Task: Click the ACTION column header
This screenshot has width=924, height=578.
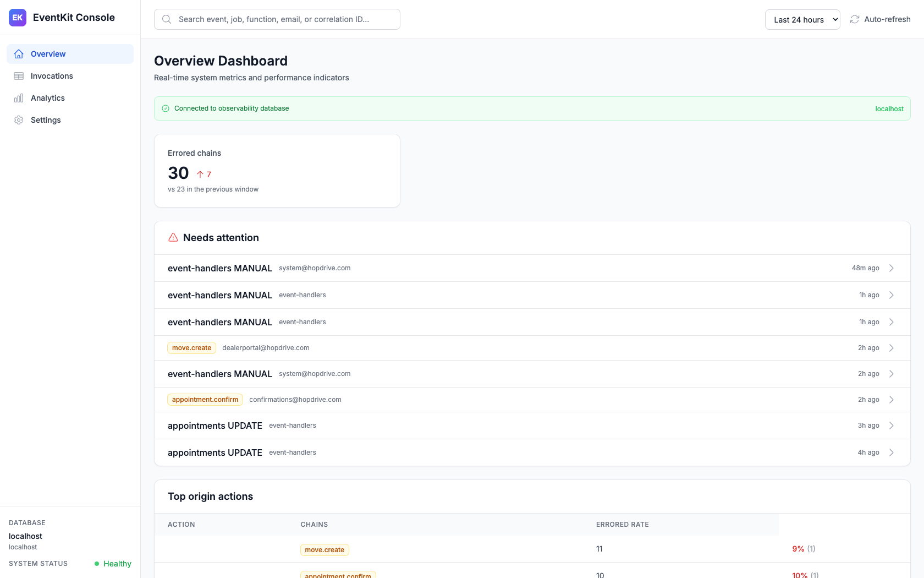Action: [182, 525]
